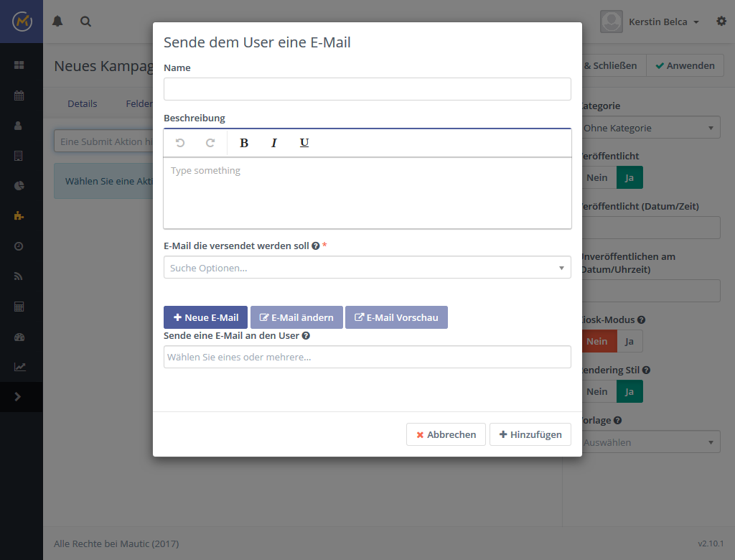Click the Neue E-Mail button

(205, 317)
